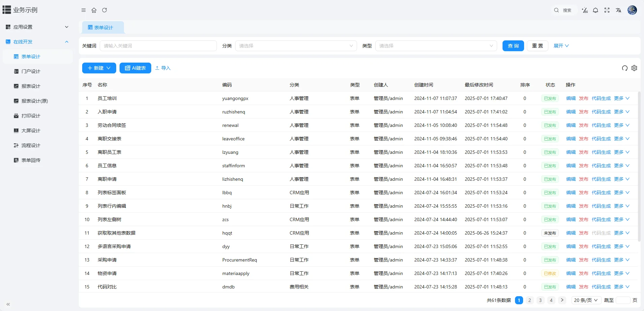Go to home via house icon
This screenshot has height=311, width=644.
coord(94,10)
